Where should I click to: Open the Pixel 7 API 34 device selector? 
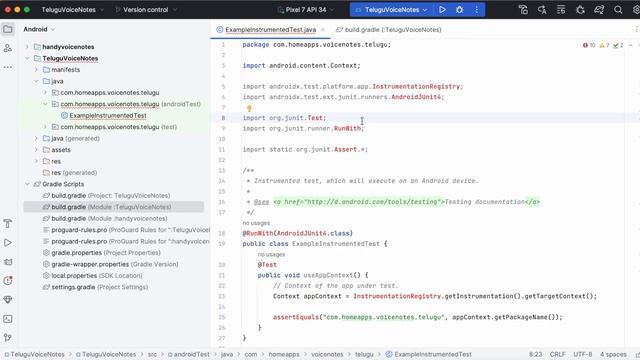click(306, 9)
